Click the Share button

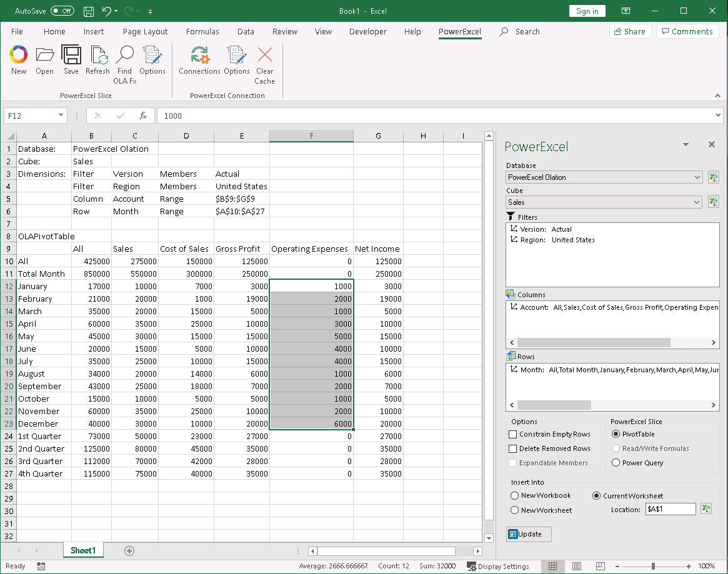click(x=630, y=32)
